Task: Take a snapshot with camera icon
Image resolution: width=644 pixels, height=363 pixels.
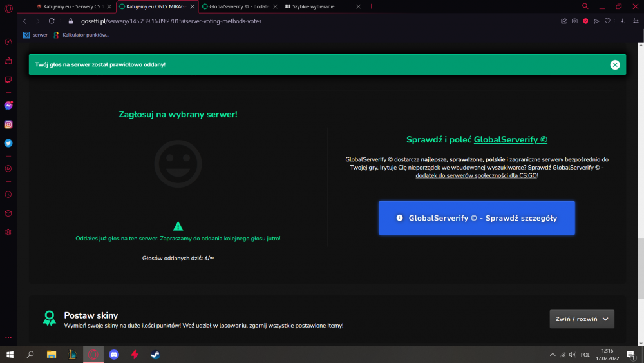Action: [574, 21]
